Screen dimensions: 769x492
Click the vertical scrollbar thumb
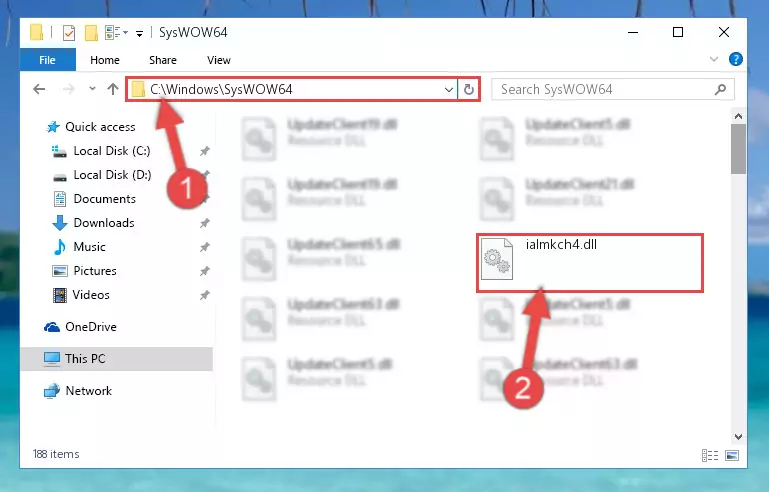click(738, 149)
